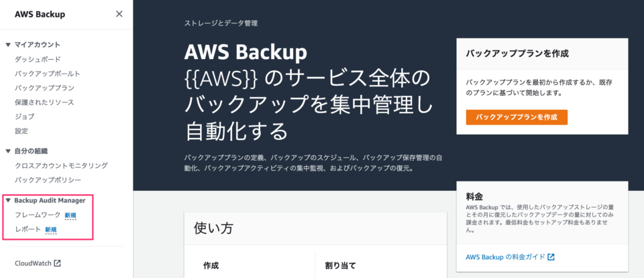Open the AWS Backup の料金ガイド link

coord(506,257)
